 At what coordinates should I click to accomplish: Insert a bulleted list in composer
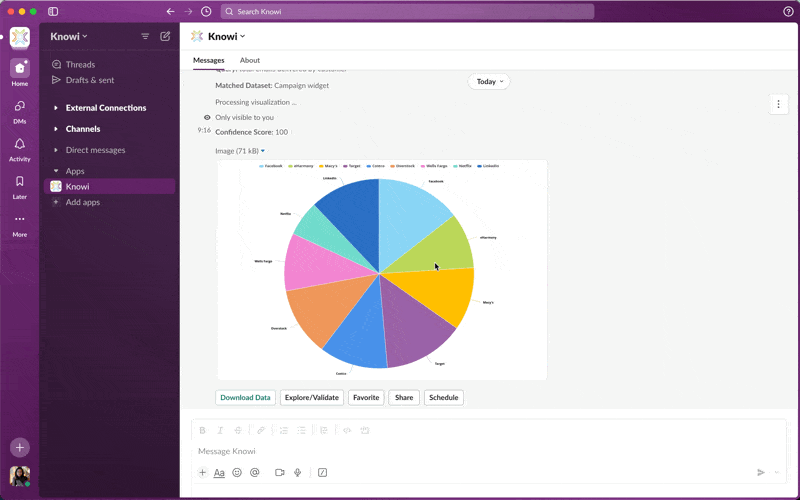(302, 430)
